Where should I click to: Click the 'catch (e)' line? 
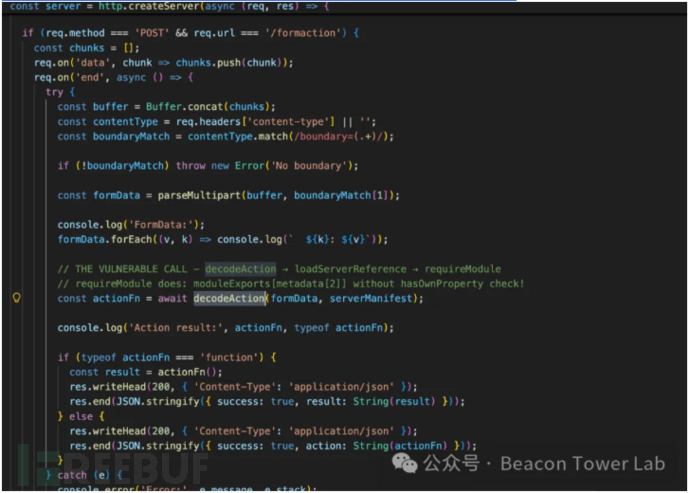click(x=84, y=475)
